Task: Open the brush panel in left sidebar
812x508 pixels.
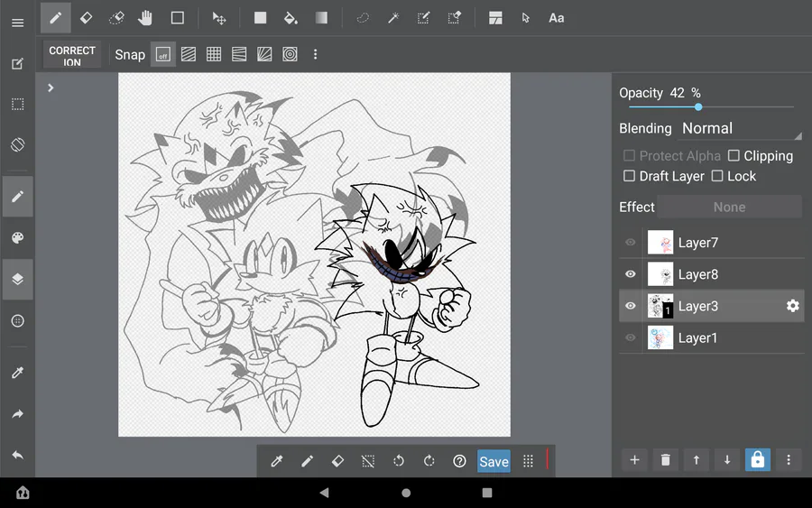Action: pos(18,197)
